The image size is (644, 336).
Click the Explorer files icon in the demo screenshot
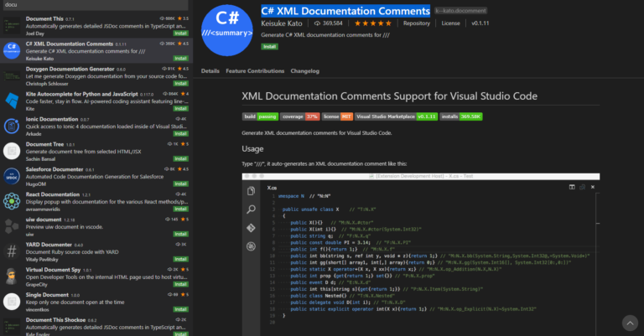[251, 191]
